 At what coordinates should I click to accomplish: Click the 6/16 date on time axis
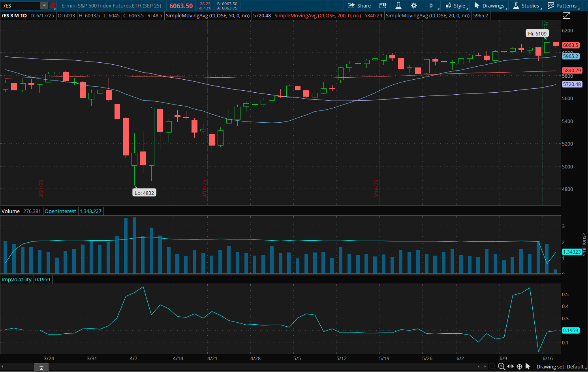click(x=548, y=358)
